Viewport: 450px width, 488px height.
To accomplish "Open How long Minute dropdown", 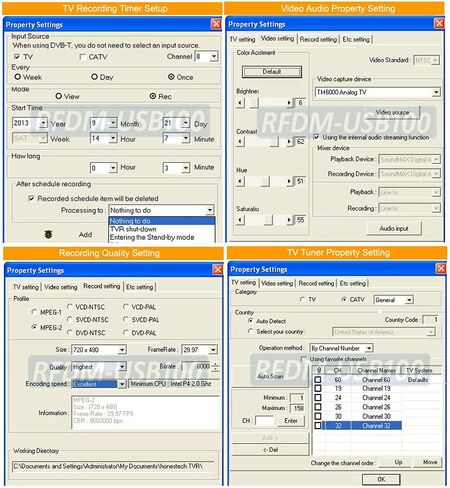I will (x=186, y=168).
